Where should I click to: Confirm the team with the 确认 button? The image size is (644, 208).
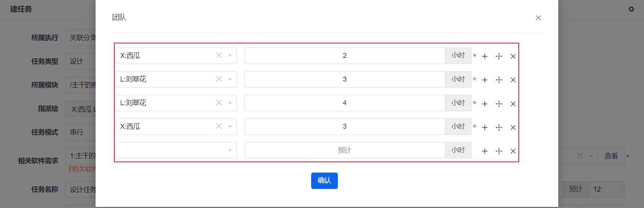point(324,181)
